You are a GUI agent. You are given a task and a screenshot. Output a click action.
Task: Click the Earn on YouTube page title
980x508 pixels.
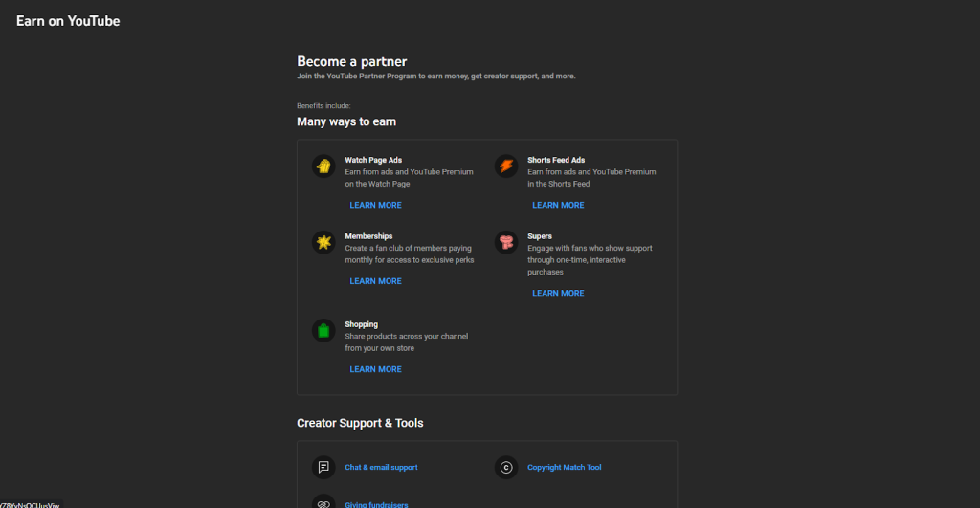68,21
